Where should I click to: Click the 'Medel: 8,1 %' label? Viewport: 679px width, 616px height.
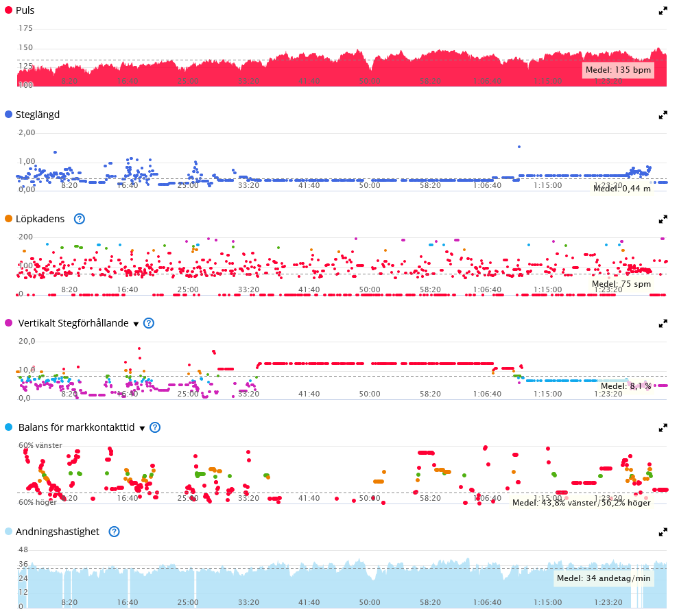click(x=626, y=386)
